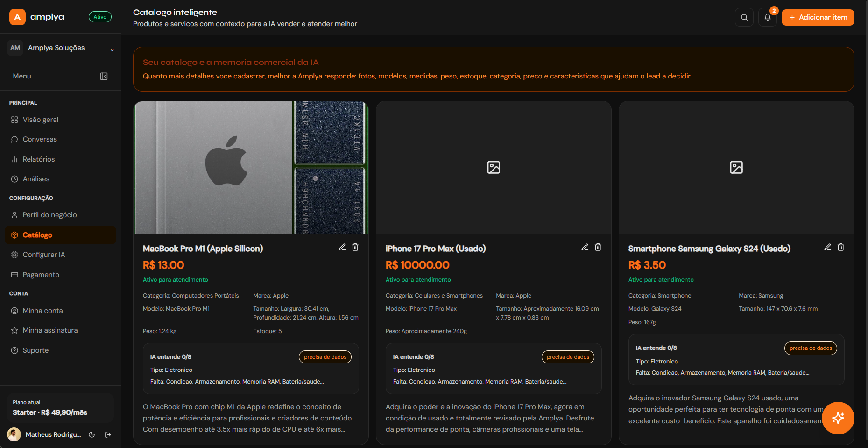This screenshot has height=448, width=868.
Task: Click MacBook's "precisa de dados" badge
Action: 325,357
